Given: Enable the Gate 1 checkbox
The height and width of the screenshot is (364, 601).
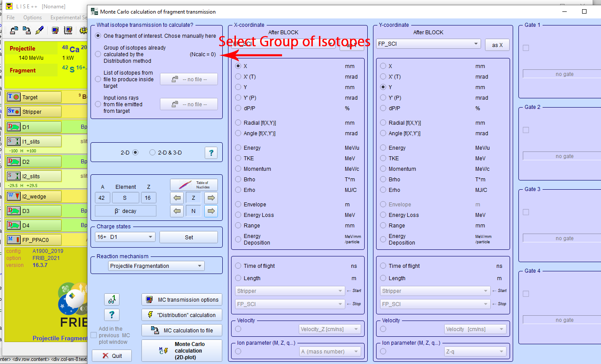Looking at the screenshot, I should pos(526,48).
